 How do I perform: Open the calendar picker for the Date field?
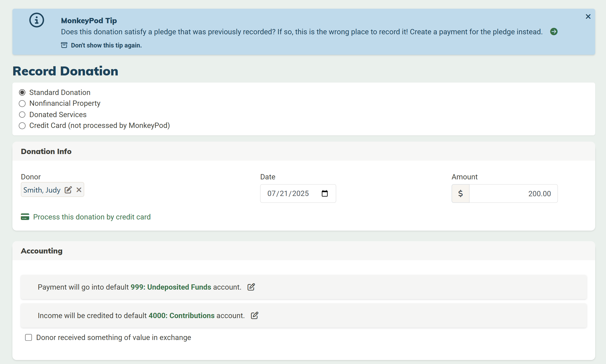coord(325,193)
